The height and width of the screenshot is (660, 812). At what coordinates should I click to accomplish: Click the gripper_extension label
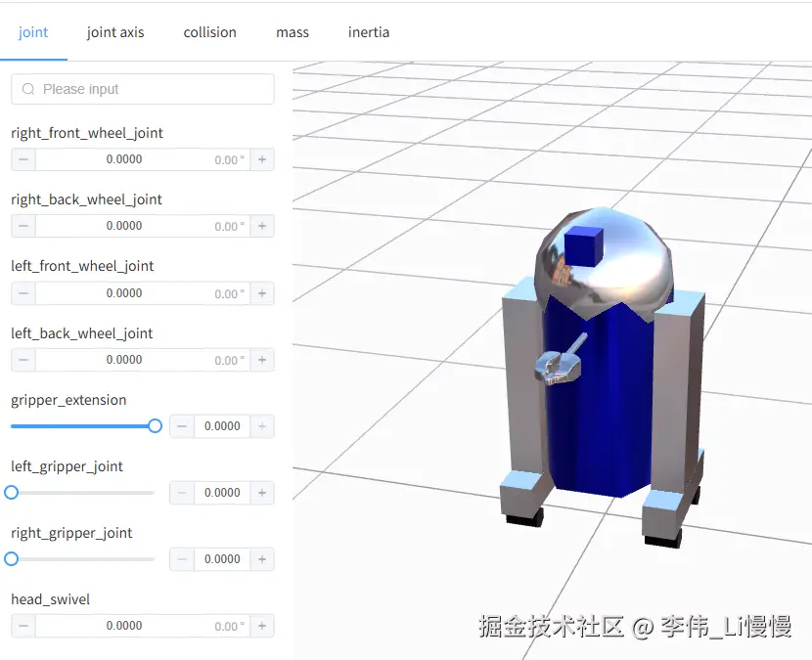(68, 400)
